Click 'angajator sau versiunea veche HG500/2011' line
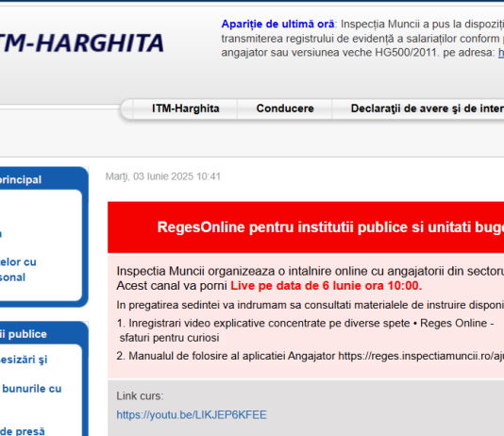Image resolution: width=504 pixels, height=436 pixels. [329, 52]
